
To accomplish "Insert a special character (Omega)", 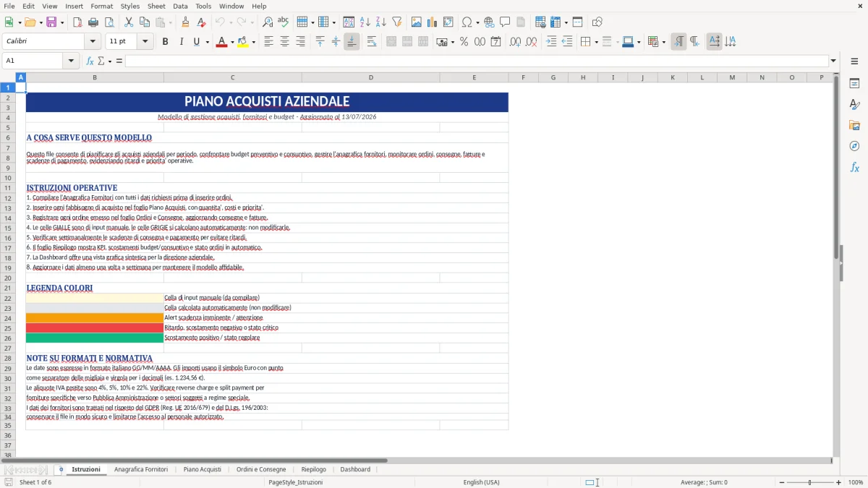I will [467, 22].
